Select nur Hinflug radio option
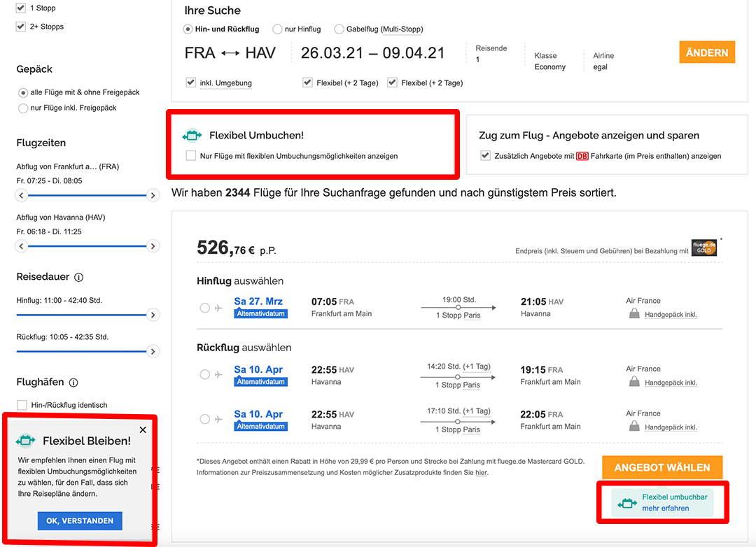The image size is (756, 547). (278, 29)
